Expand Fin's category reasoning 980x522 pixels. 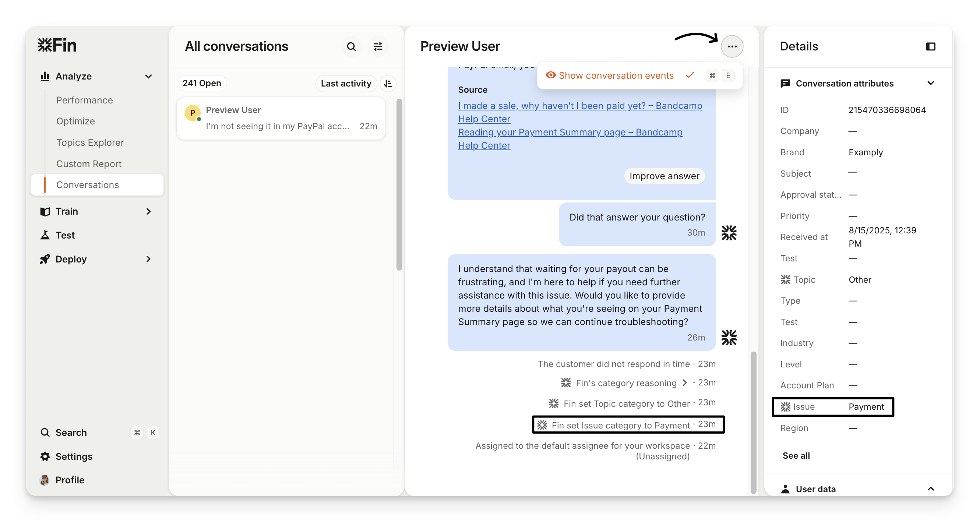coord(685,383)
